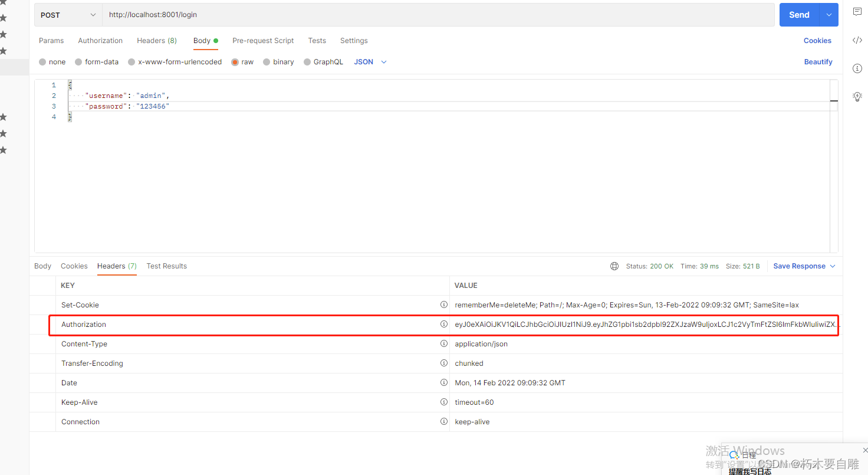Click the Send button
The height and width of the screenshot is (475, 868).
[x=800, y=15]
